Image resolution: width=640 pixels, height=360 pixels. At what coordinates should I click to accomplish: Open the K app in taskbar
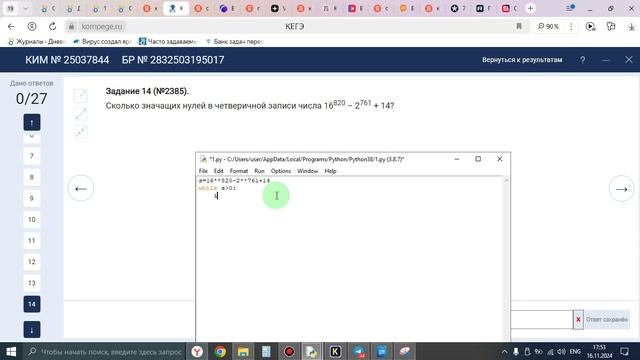pos(335,351)
